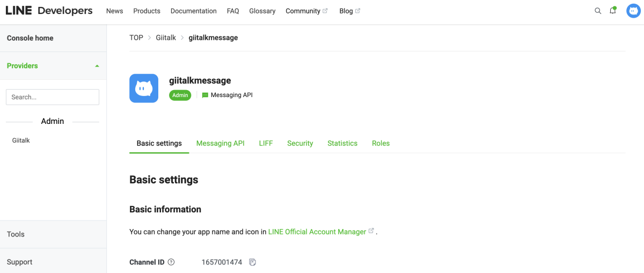Click the LINE Developers logo
Image resolution: width=644 pixels, height=273 pixels.
49,11
